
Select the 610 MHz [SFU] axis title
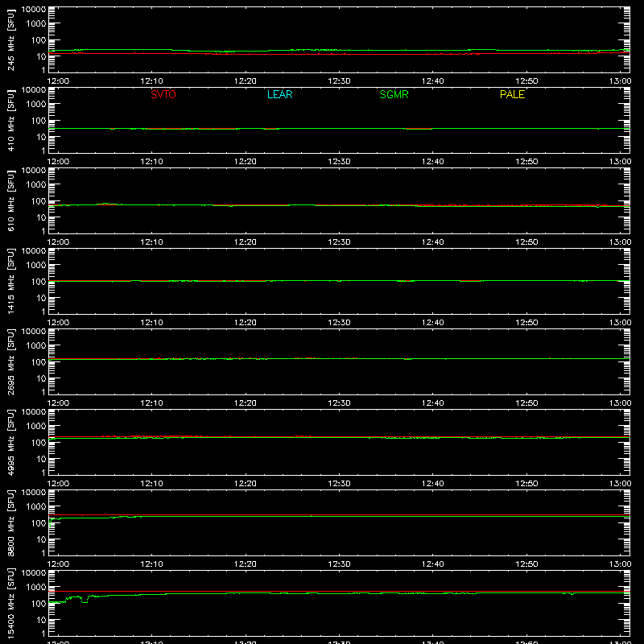[x=11, y=201]
